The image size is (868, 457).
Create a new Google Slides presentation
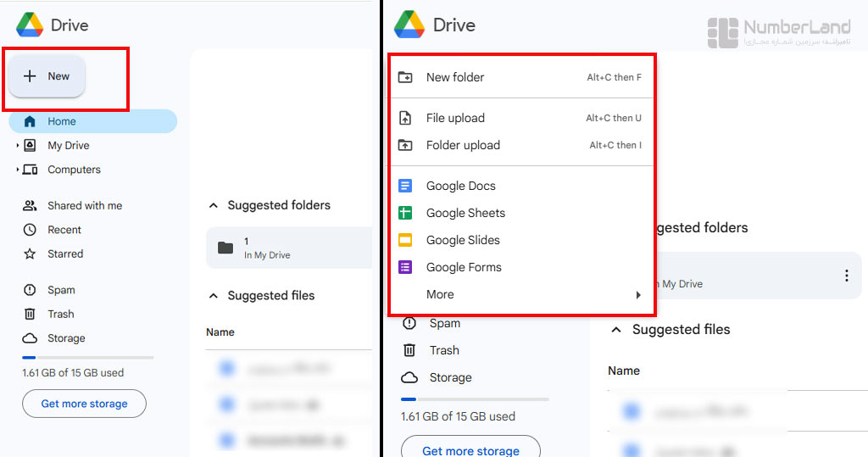521,241
